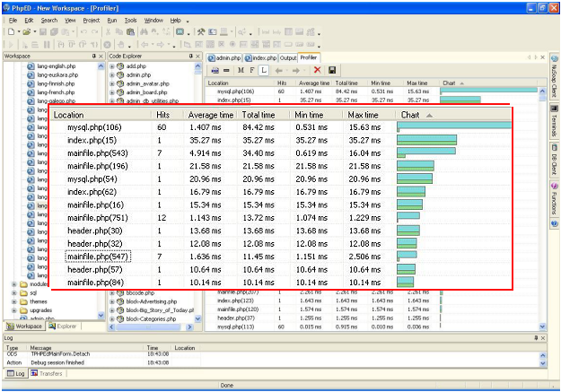
Task: Create a new file with toolbar icon
Action: [11, 31]
